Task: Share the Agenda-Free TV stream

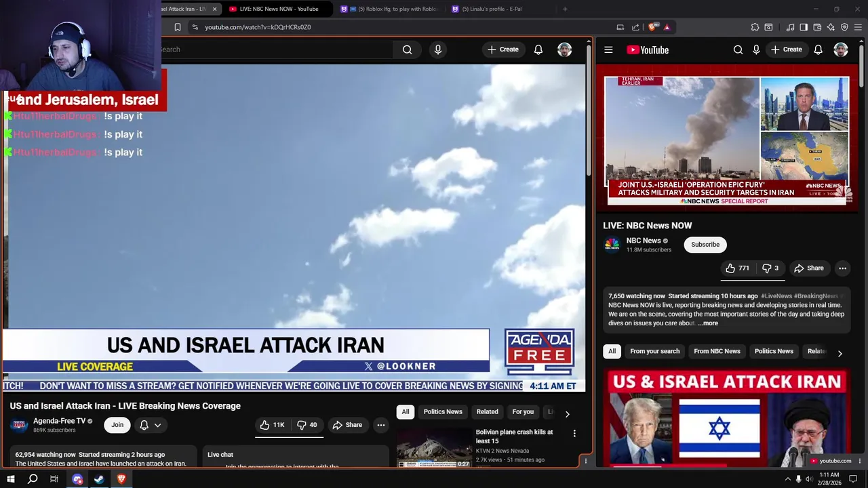Action: coord(347,425)
